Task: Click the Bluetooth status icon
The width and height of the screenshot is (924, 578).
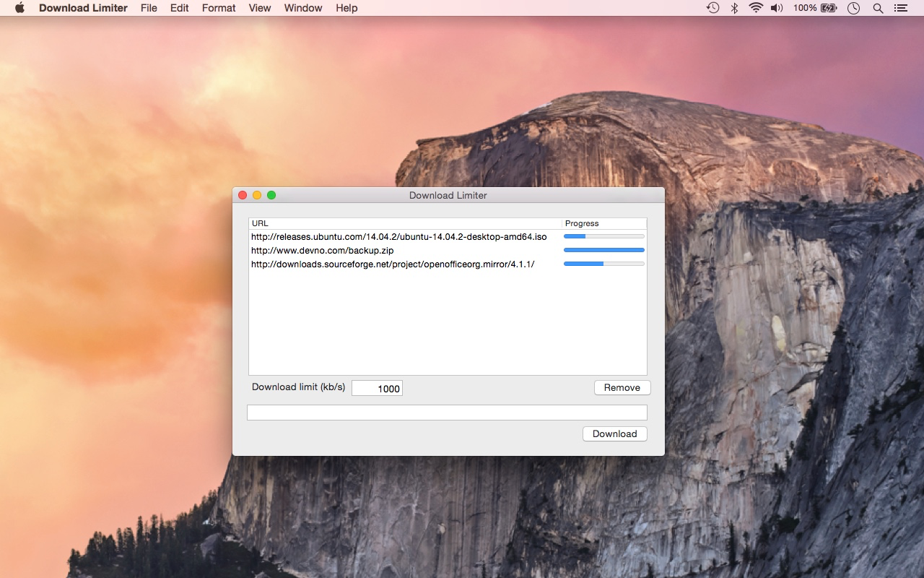Action: point(734,8)
